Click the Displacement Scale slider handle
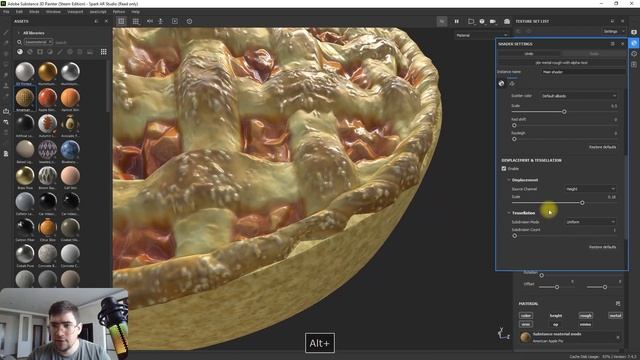640x360 pixels. (582, 203)
